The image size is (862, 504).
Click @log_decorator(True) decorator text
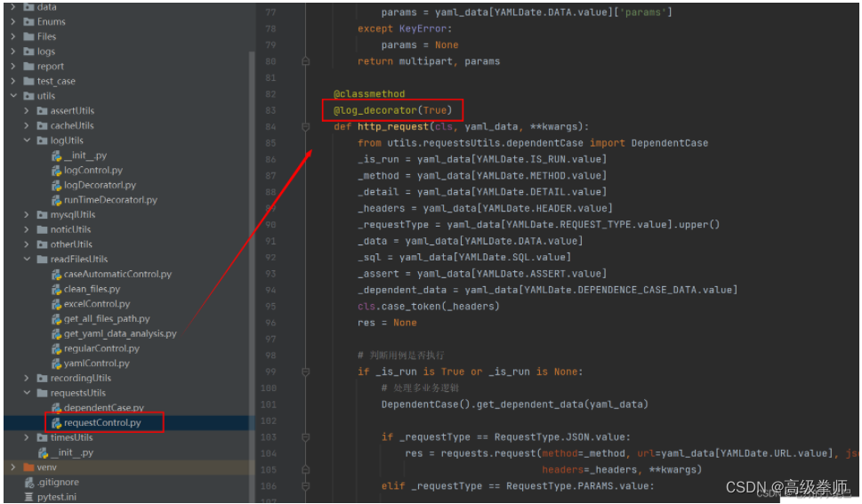(392, 110)
